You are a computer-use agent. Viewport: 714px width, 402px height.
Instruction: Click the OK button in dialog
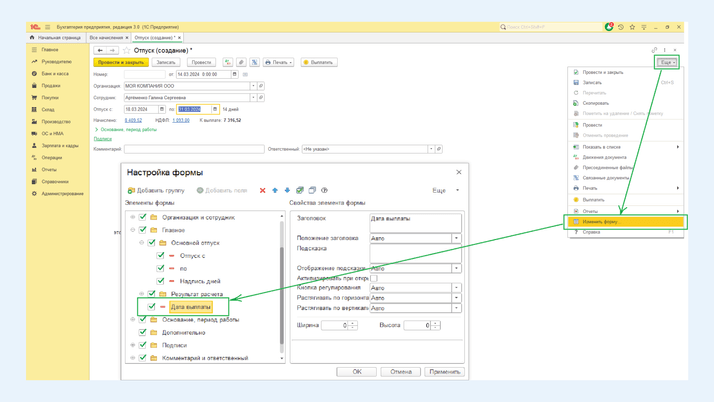(357, 371)
